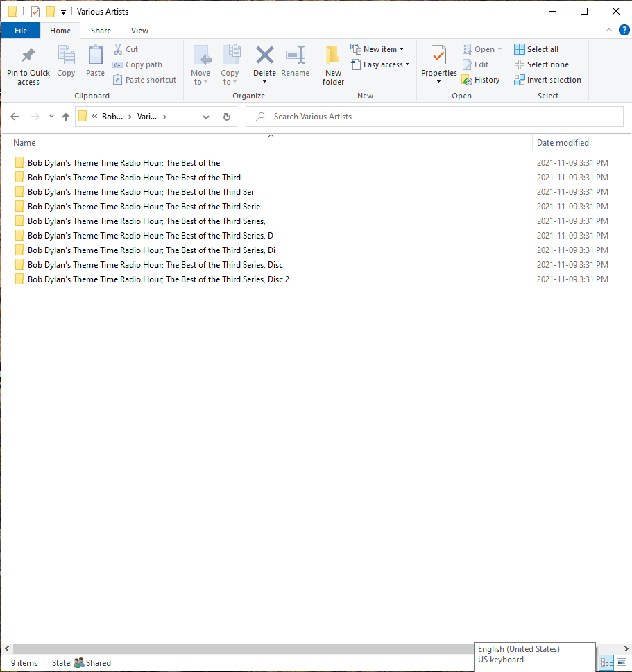Screen dimensions: 632x672
Task: Expand the New item dropdown
Action: [377, 49]
